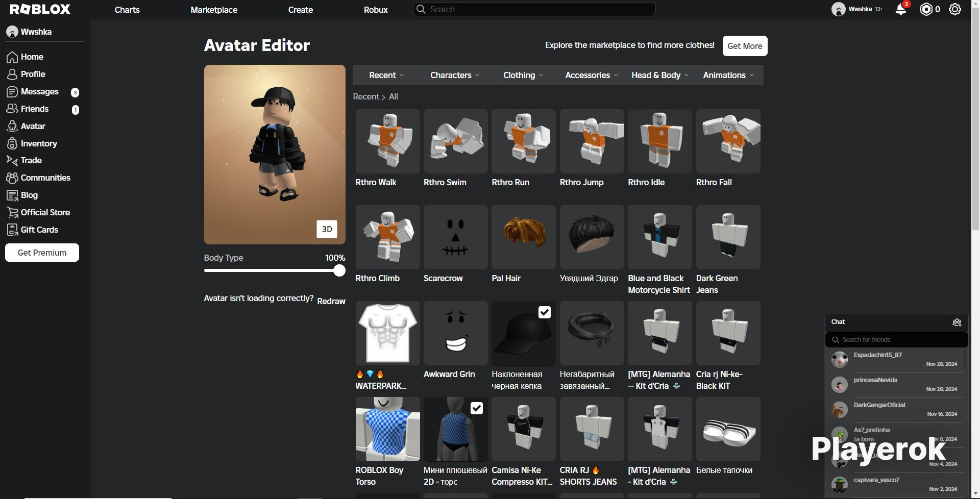Expand the Clothing dropdown

[x=523, y=75]
